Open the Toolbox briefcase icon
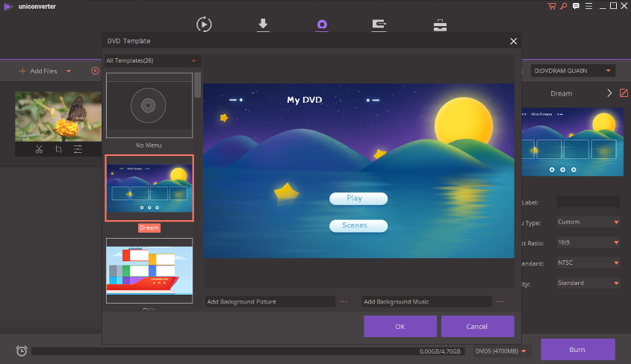The width and height of the screenshot is (631, 364). click(x=440, y=25)
